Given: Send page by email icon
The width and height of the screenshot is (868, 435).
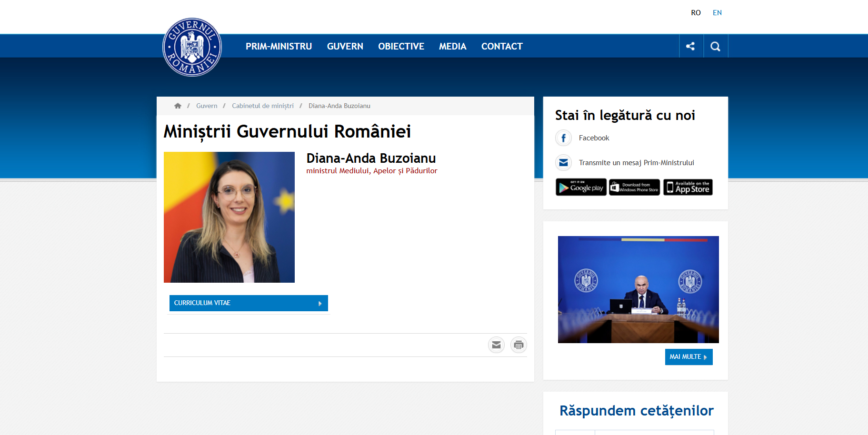Looking at the screenshot, I should click(x=496, y=345).
